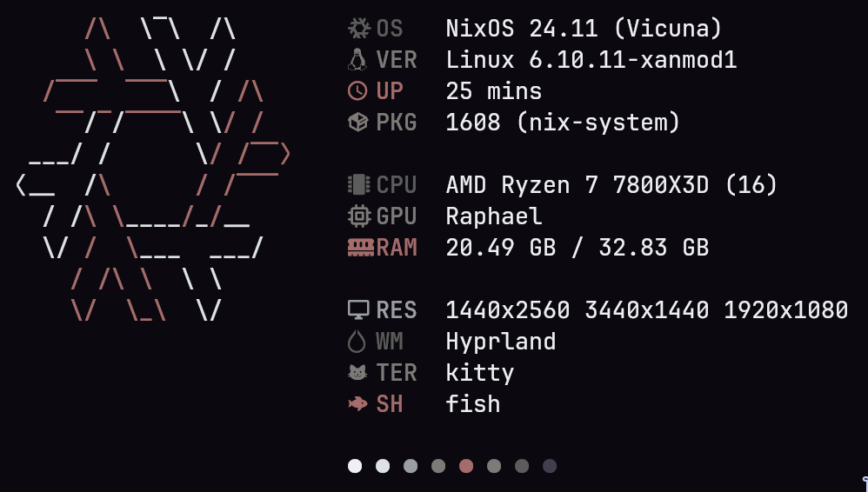Image resolution: width=868 pixels, height=492 pixels.
Task: Click the text 'Linux 6.10.11-xanmod1'
Action: [591, 60]
